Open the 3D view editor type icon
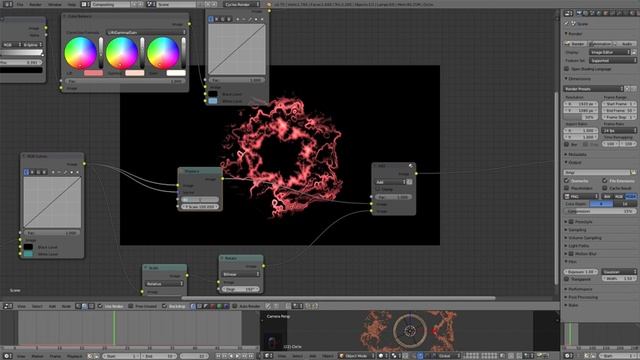This screenshot has width=640, height=360. coord(269,356)
